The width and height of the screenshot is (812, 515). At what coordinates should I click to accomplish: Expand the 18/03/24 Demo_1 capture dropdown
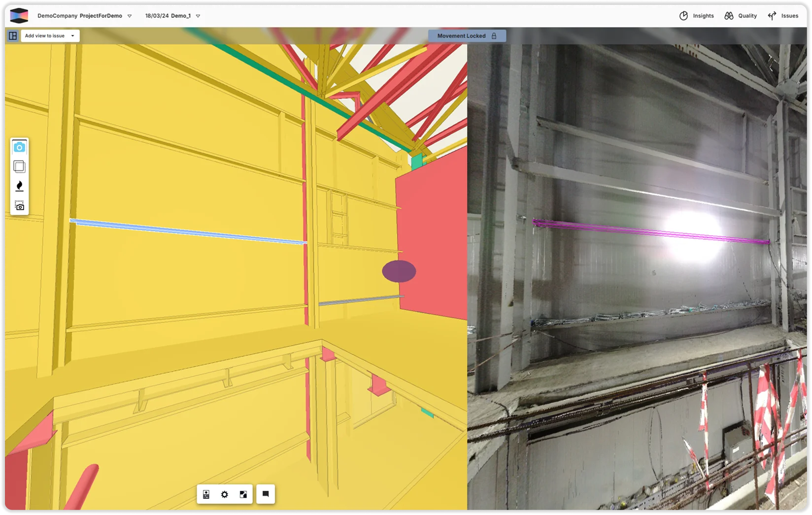point(198,16)
